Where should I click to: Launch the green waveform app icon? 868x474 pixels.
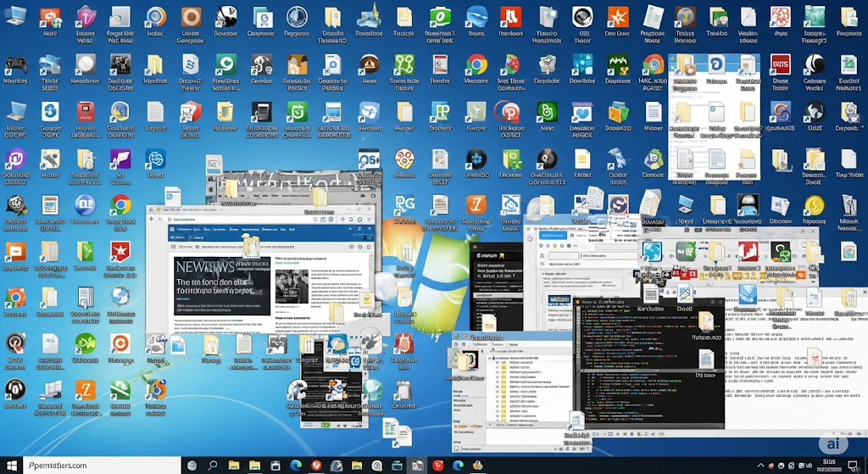tap(617, 64)
